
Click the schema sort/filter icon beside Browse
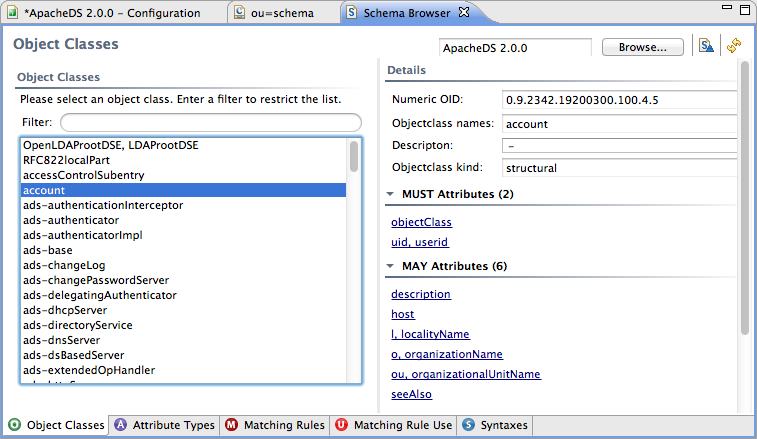(706, 47)
